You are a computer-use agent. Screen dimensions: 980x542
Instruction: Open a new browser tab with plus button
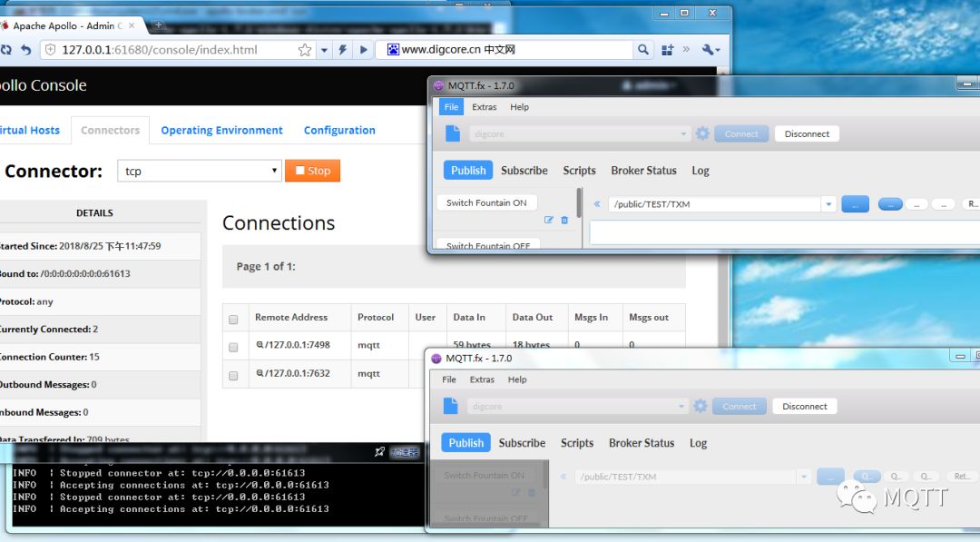point(158,25)
